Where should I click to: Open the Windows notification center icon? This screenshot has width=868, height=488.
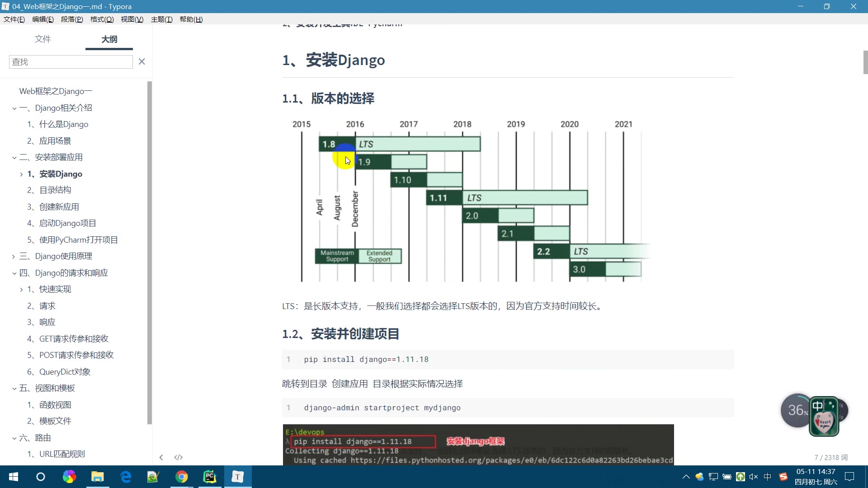[x=849, y=477]
